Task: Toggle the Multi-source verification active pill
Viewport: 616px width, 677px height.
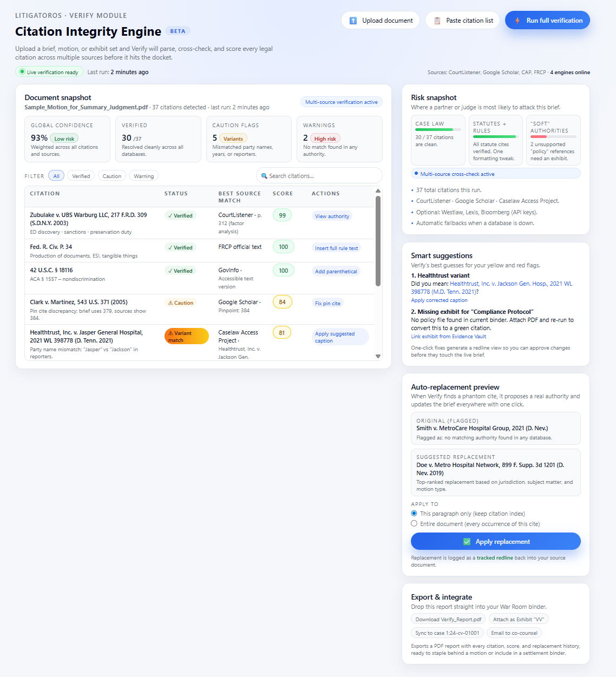Action: click(341, 102)
